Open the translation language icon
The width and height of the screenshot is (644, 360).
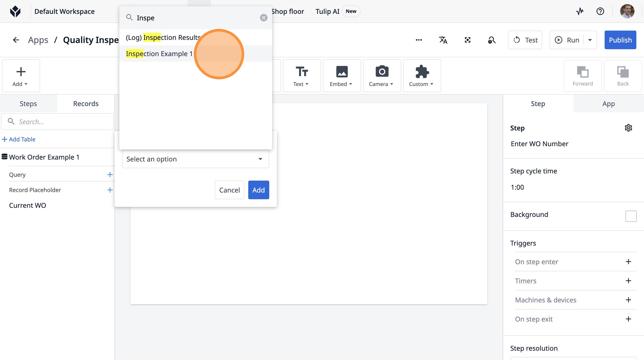[x=443, y=40]
